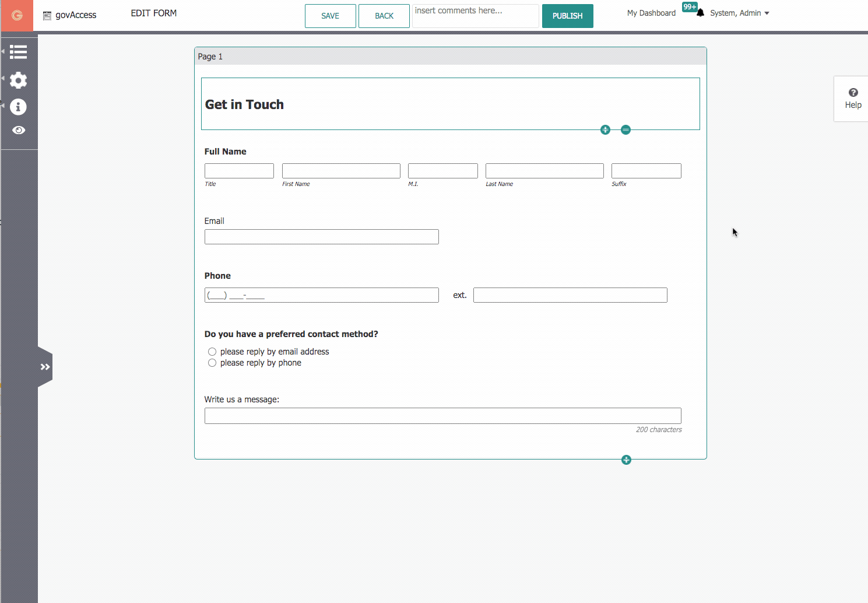The width and height of the screenshot is (868, 603).
Task: Click the EDIT FORM title text
Action: pos(154,13)
